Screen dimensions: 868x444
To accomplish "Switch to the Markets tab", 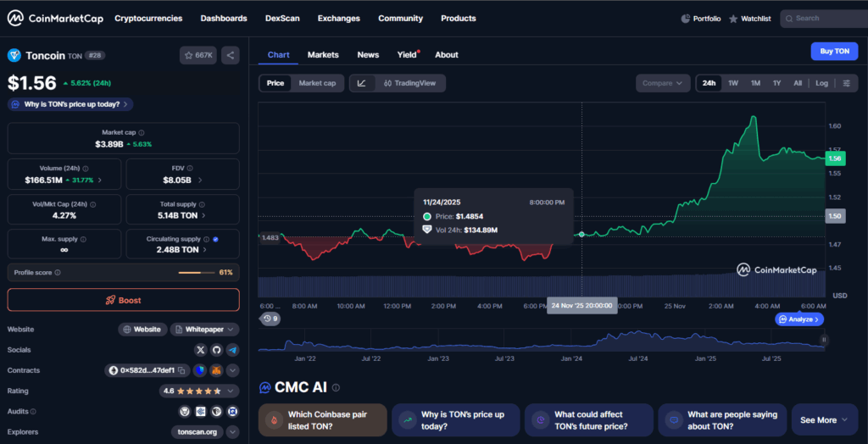I will click(323, 55).
